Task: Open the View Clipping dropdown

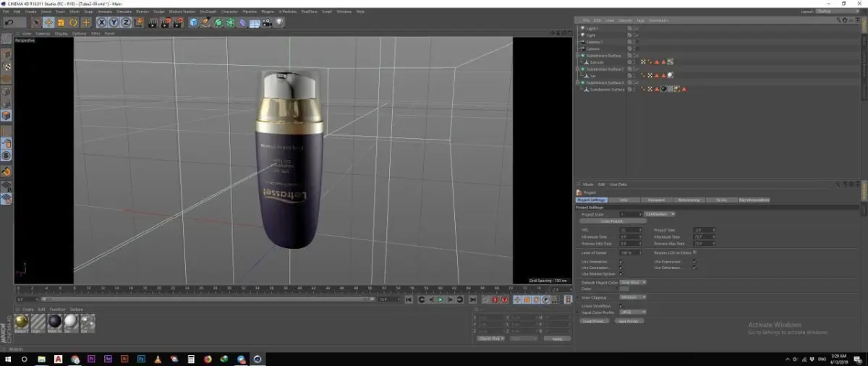Action: click(633, 297)
